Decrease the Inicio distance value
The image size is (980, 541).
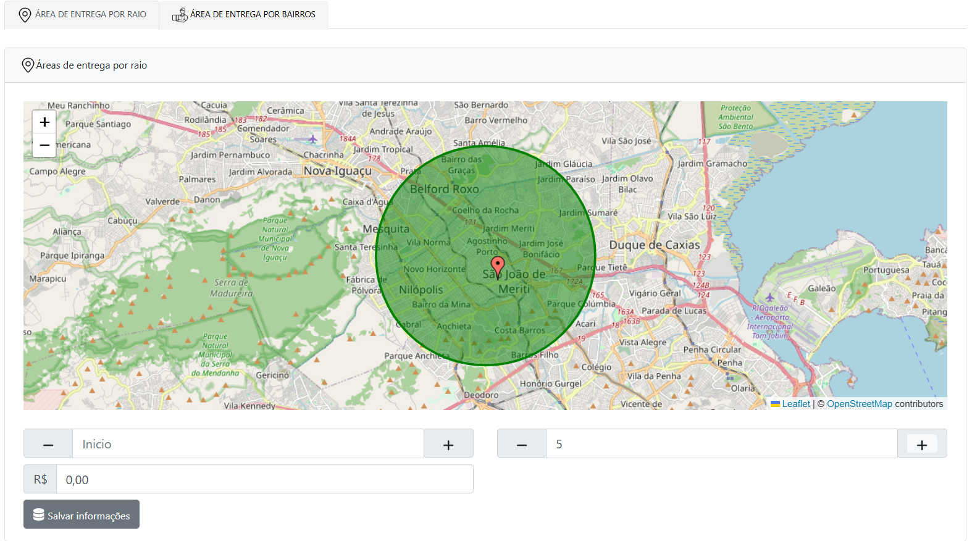[x=48, y=444]
